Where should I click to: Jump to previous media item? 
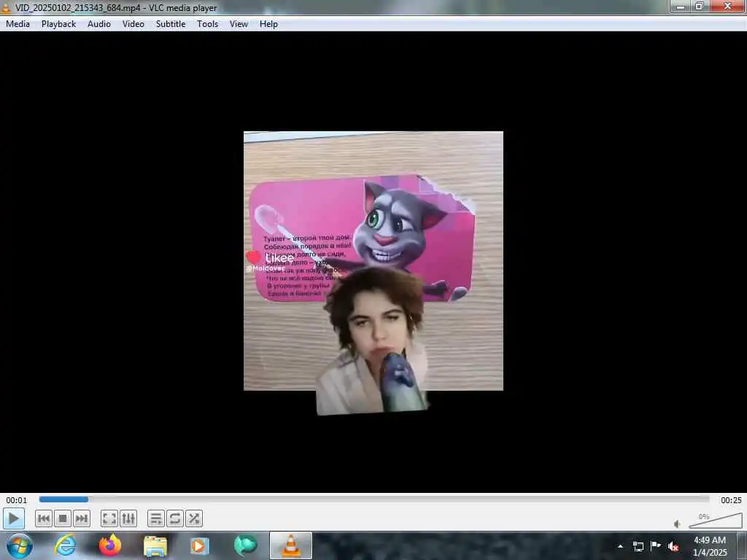pos(43,518)
